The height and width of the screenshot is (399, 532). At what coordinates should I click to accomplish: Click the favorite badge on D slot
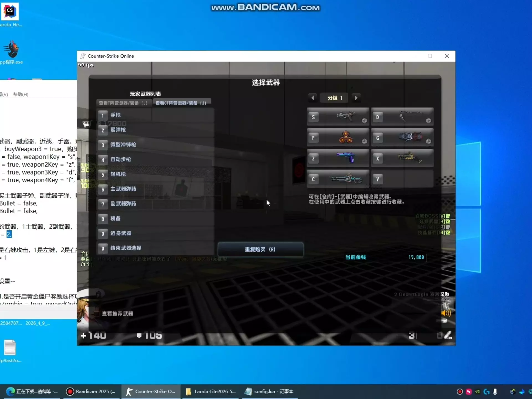429,121
